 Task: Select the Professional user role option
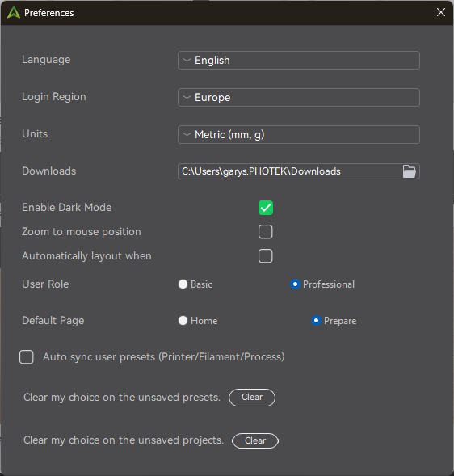tap(295, 284)
